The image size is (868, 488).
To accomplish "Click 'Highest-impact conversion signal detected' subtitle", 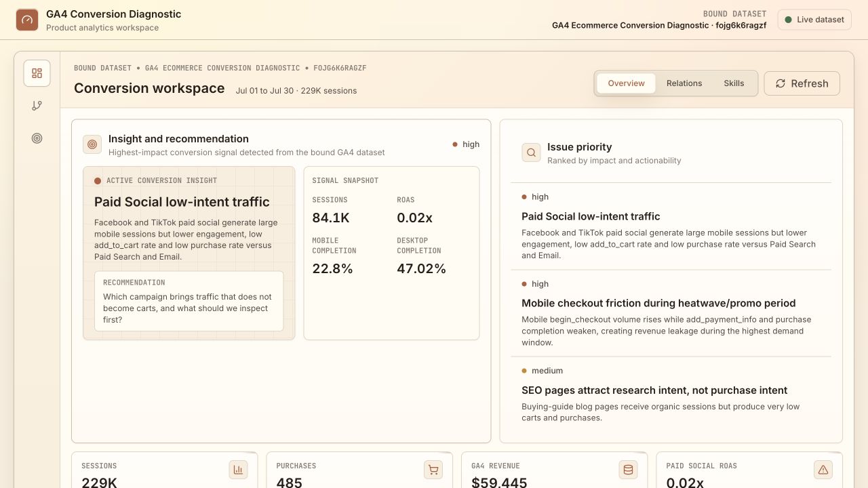I will point(247,152).
